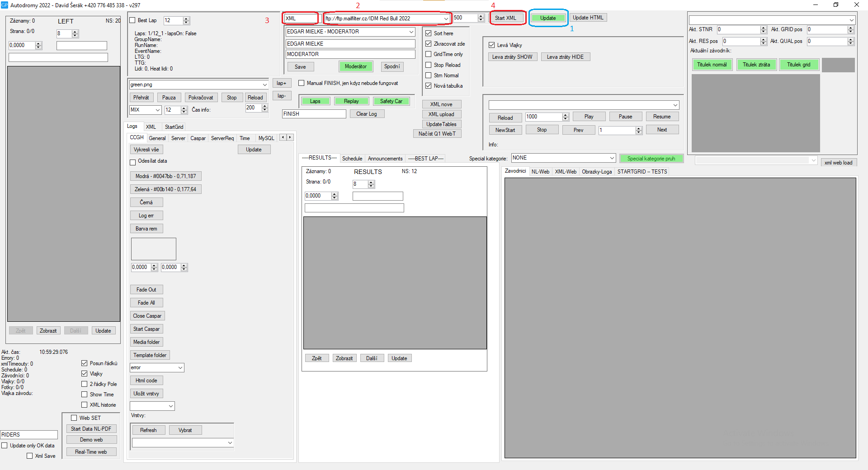The width and height of the screenshot is (868, 470).
Task: Open EDGAR MIELKE - MODERATOR dropdown
Action: click(411, 32)
